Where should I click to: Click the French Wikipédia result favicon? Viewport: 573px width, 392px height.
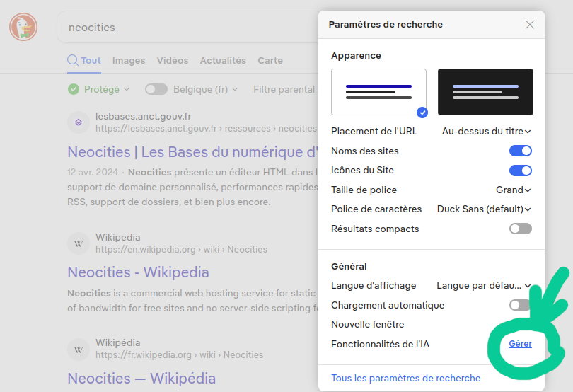pos(79,349)
